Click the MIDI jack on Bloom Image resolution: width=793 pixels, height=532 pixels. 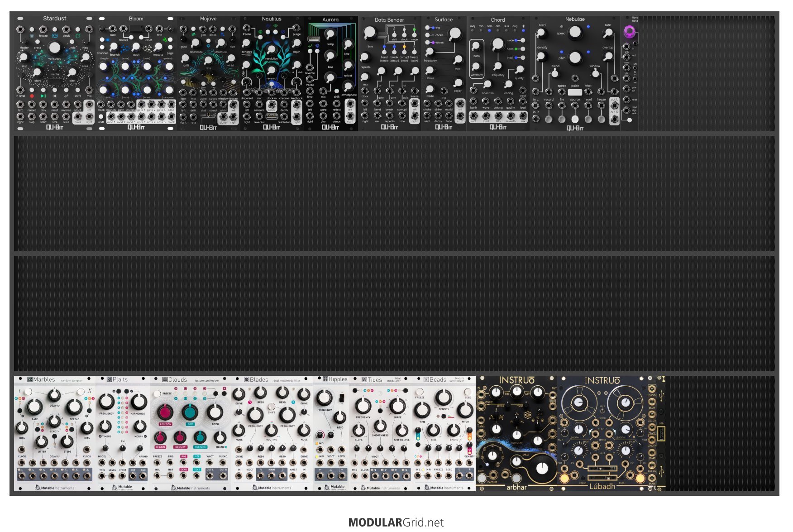[171, 104]
